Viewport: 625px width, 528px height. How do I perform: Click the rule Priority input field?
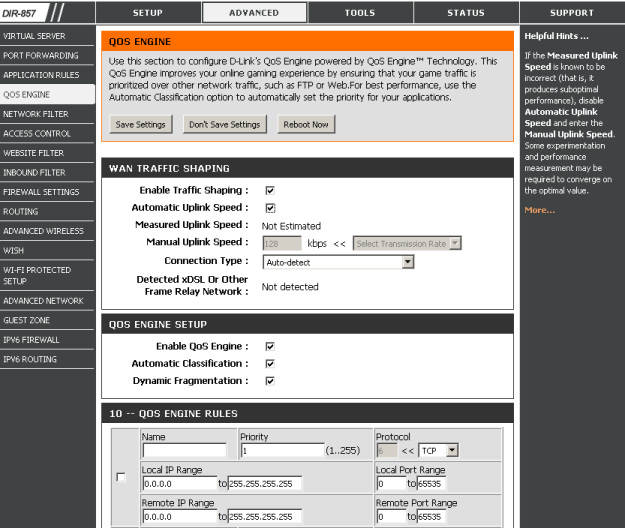click(282, 451)
